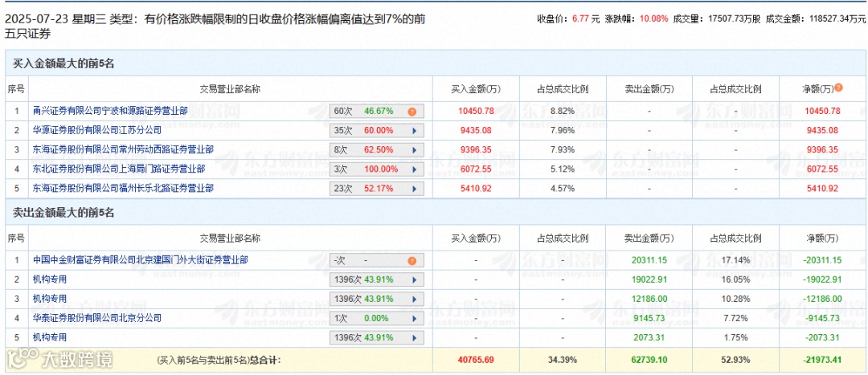Click net amount -20311.15
Viewport: 868px width, 375px height.
tap(822, 260)
